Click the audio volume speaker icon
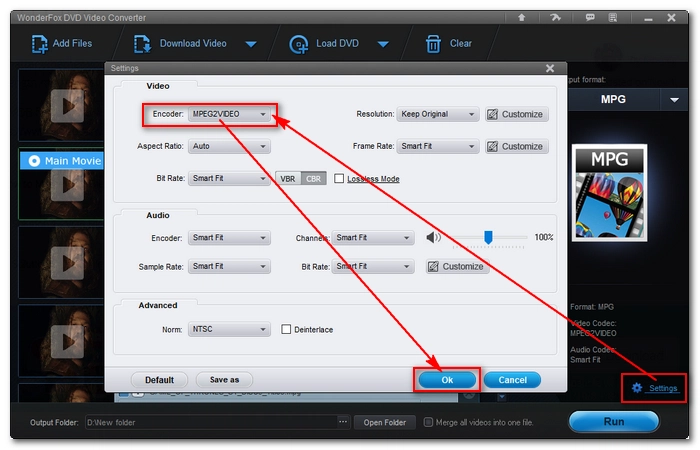The image size is (700, 450). click(x=433, y=238)
